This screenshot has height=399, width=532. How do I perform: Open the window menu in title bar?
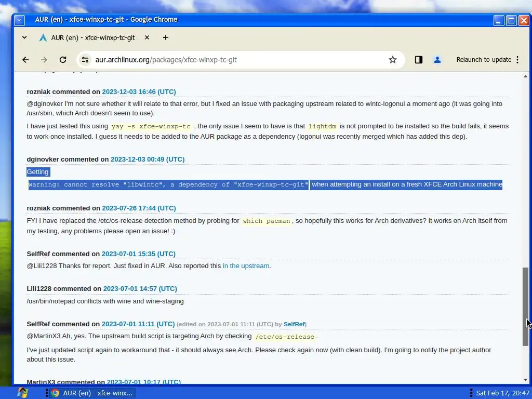click(19, 20)
